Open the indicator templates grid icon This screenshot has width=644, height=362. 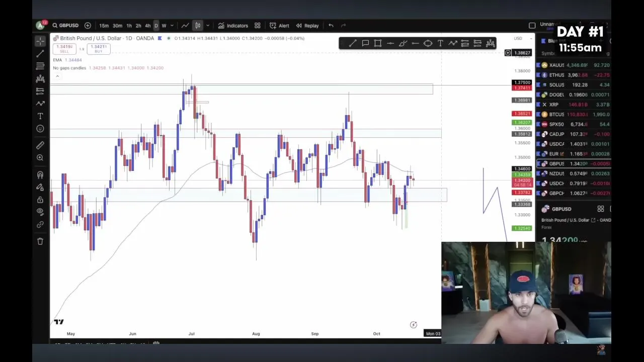click(257, 26)
